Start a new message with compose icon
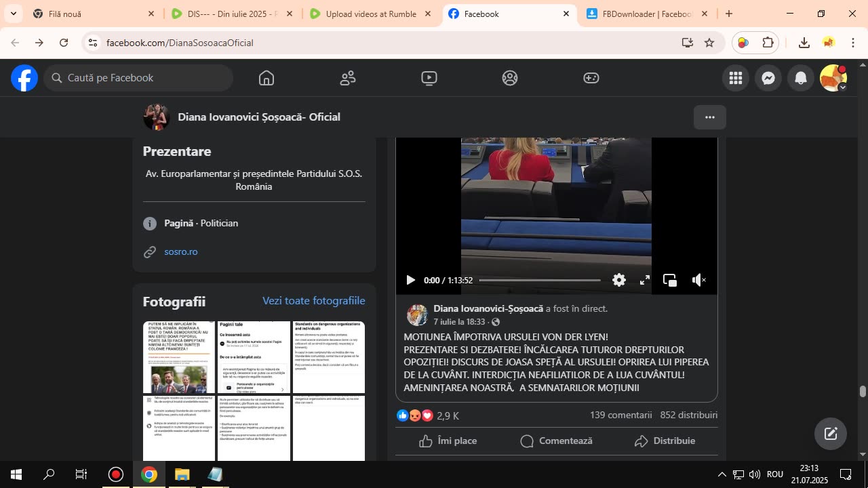Screen dimensions: 868x488 pyautogui.click(x=831, y=434)
